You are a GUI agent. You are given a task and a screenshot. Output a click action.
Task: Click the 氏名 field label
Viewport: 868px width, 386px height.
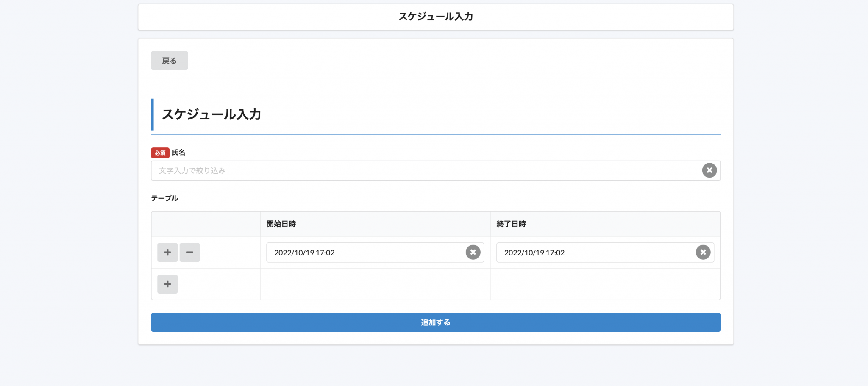point(178,153)
